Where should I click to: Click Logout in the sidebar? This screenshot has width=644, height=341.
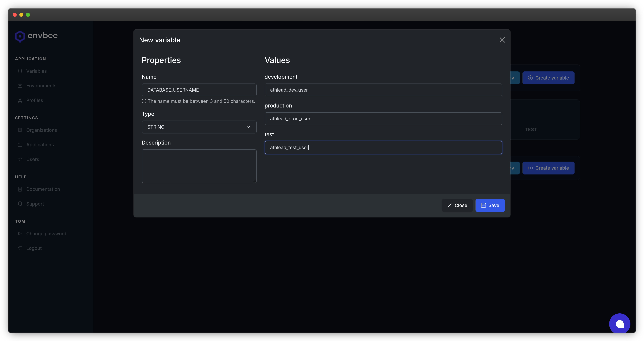pyautogui.click(x=34, y=248)
